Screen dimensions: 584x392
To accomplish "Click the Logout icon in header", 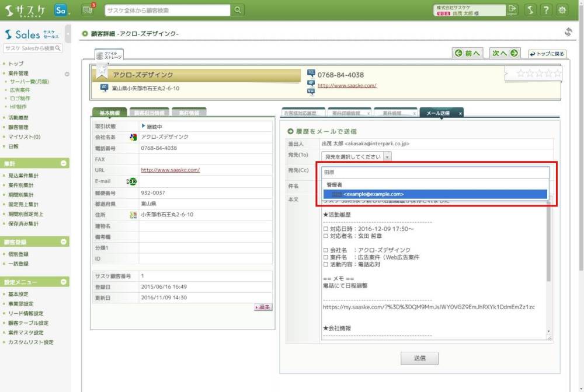I will 512,9.
